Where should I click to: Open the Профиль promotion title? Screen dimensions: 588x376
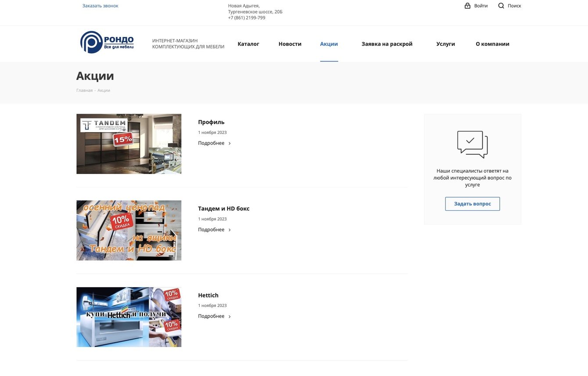(x=211, y=122)
